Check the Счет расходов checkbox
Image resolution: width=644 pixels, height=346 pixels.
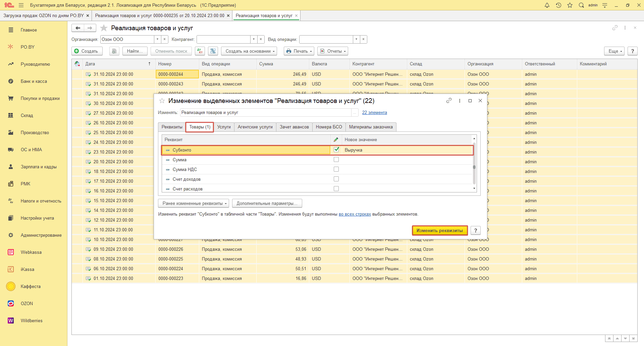(x=336, y=189)
